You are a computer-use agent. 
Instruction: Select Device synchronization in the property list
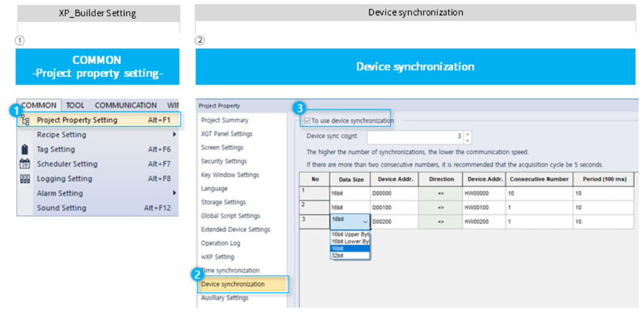(x=233, y=284)
